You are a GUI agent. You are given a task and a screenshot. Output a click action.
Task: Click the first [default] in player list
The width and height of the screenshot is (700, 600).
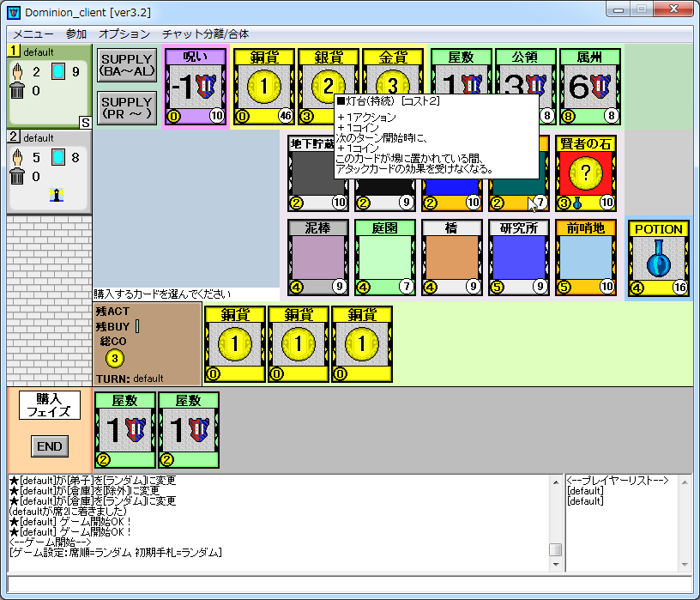585,490
